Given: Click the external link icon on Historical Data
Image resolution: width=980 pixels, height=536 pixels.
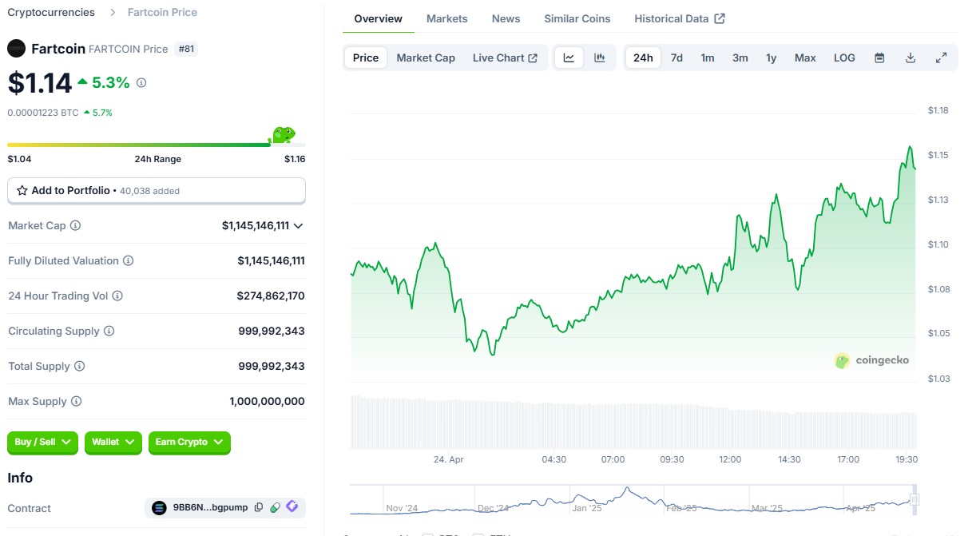Looking at the screenshot, I should coord(720,18).
